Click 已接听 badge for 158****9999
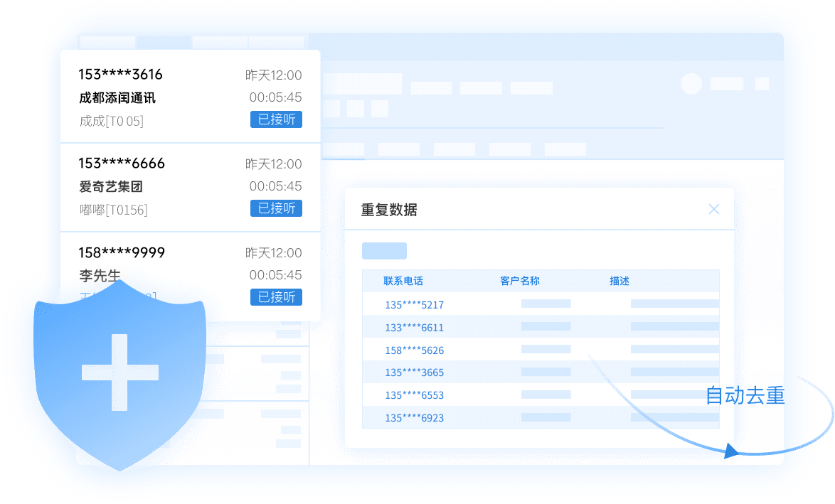Screen dimensions: 835x504 (277, 297)
